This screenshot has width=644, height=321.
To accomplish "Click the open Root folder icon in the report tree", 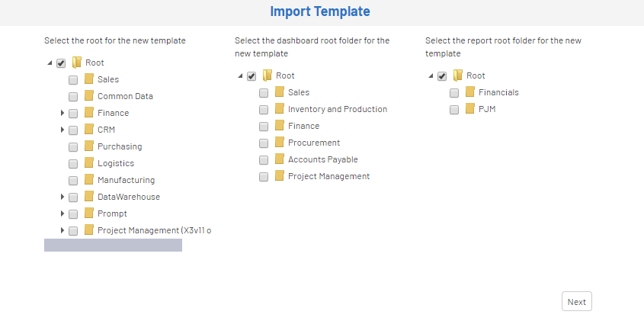I will pos(457,75).
